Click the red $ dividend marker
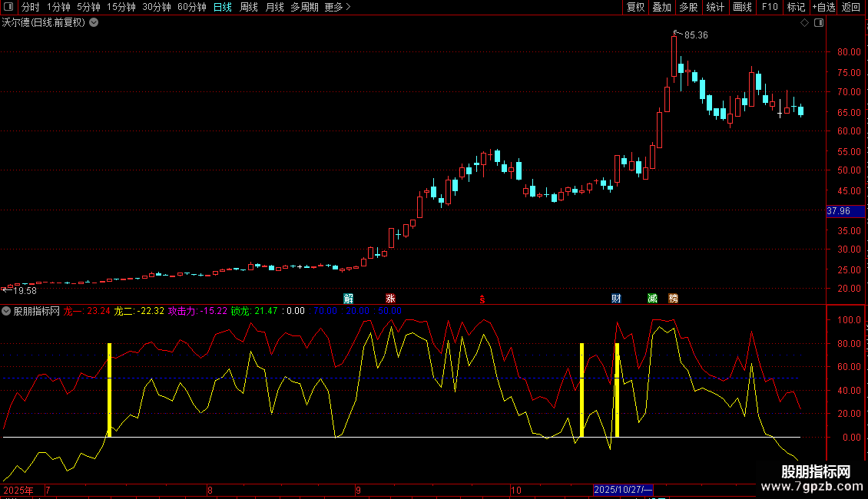This screenshot has height=499, width=868. (482, 299)
